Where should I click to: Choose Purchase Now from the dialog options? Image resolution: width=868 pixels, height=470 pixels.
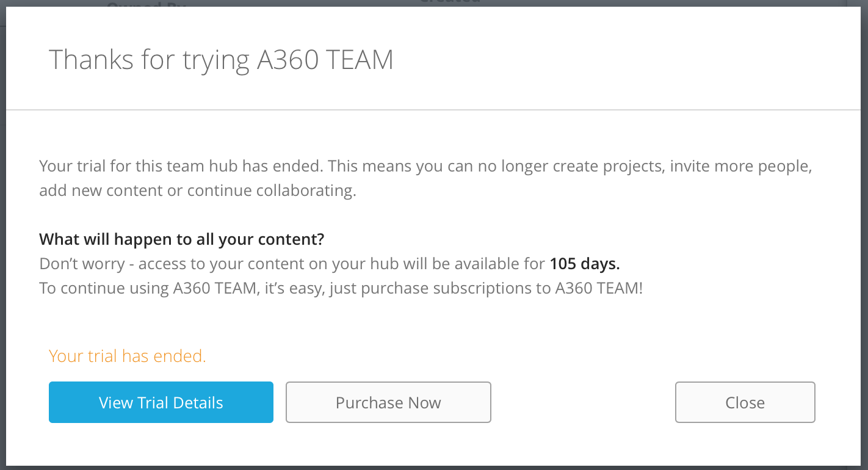[x=388, y=402]
